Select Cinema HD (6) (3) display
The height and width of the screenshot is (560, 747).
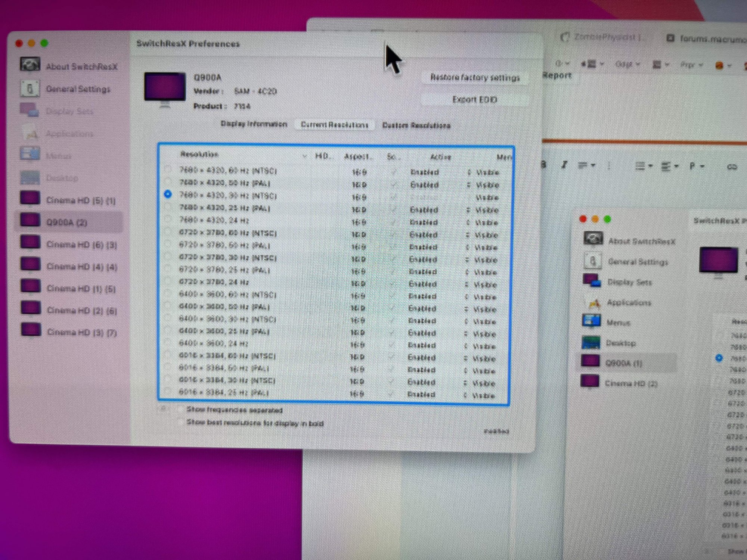81,245
